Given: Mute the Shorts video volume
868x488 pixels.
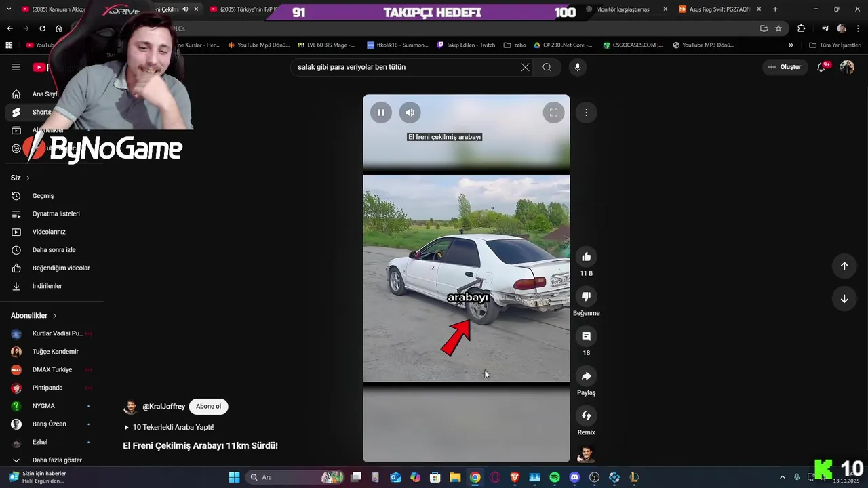Looking at the screenshot, I should (x=410, y=113).
